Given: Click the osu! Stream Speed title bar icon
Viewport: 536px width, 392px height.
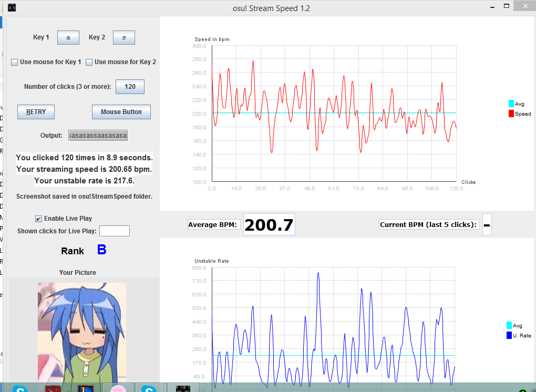Looking at the screenshot, I should [12, 7].
